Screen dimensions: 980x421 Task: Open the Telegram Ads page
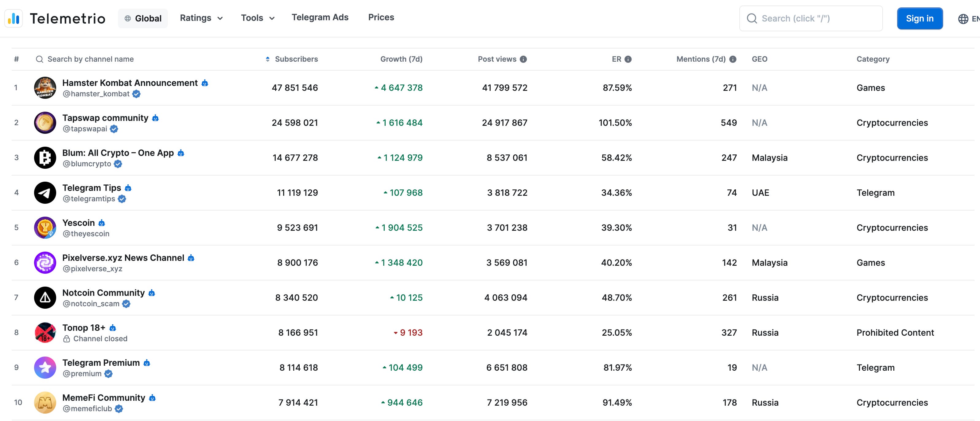pyautogui.click(x=320, y=17)
